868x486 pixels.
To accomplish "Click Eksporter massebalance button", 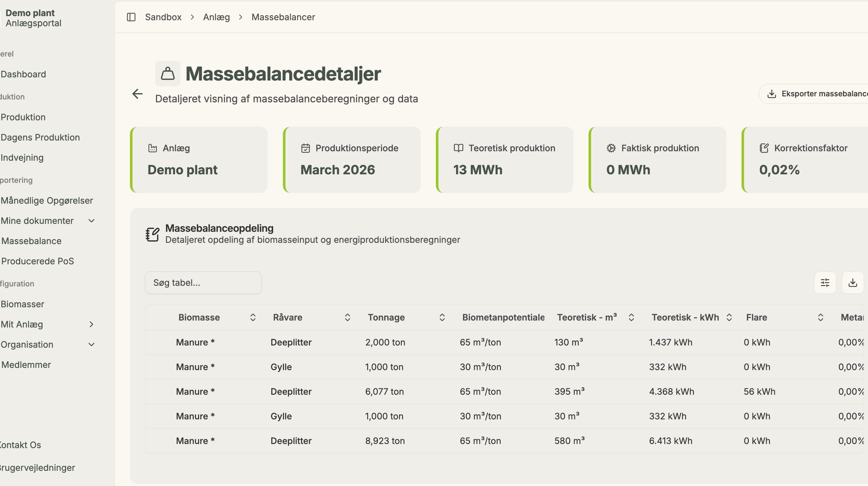I will pyautogui.click(x=813, y=94).
